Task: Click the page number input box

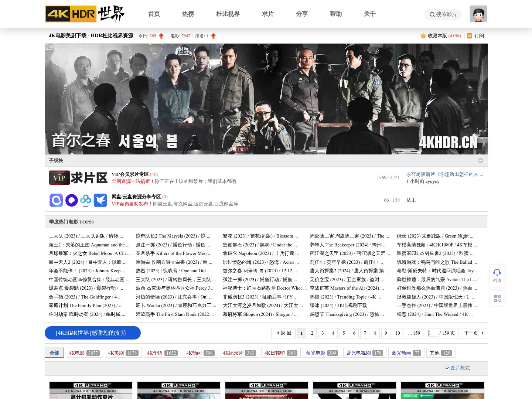Action: (433, 333)
